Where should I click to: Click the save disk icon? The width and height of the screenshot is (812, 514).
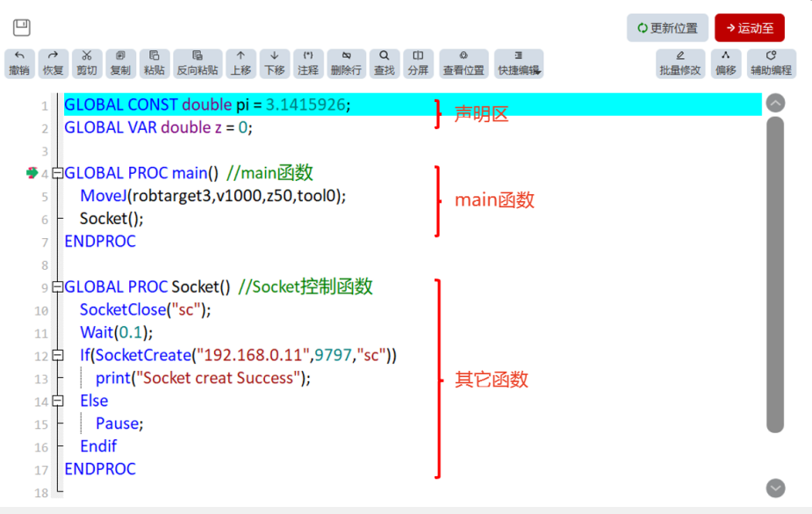click(x=22, y=27)
